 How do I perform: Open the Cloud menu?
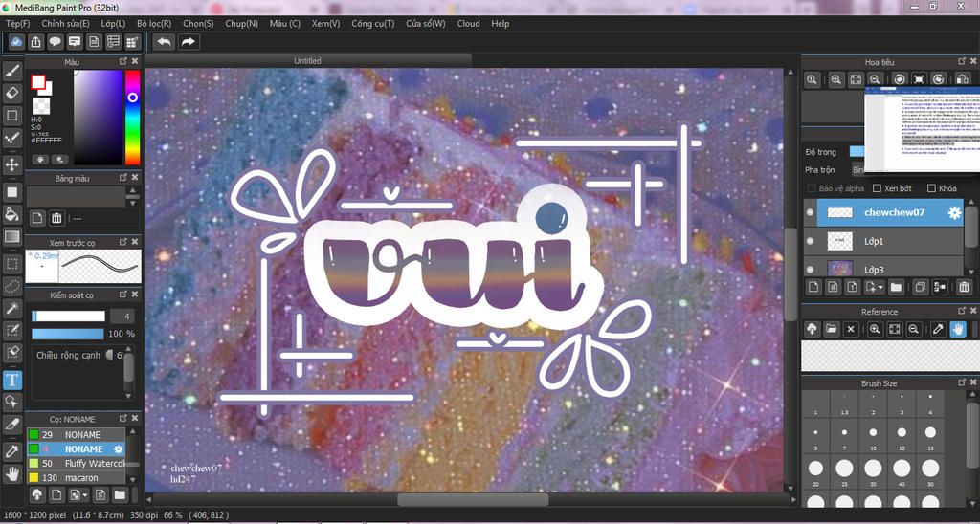tap(468, 24)
